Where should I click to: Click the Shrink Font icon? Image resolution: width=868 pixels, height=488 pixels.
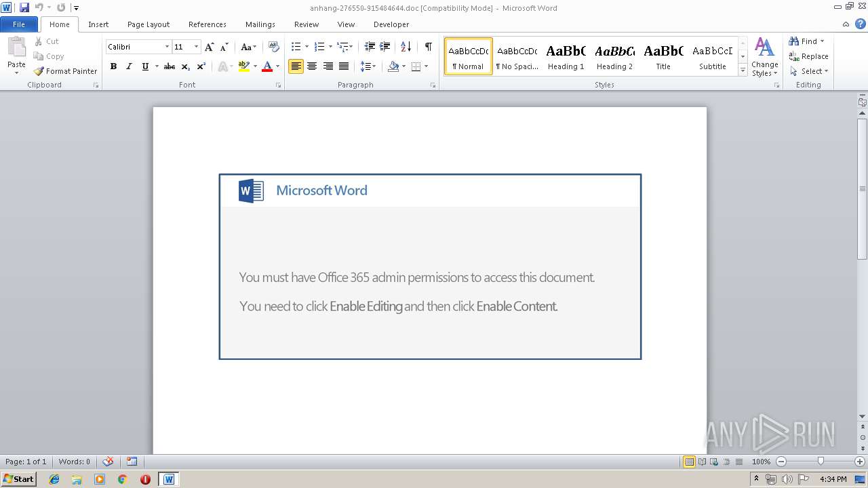pyautogui.click(x=224, y=47)
